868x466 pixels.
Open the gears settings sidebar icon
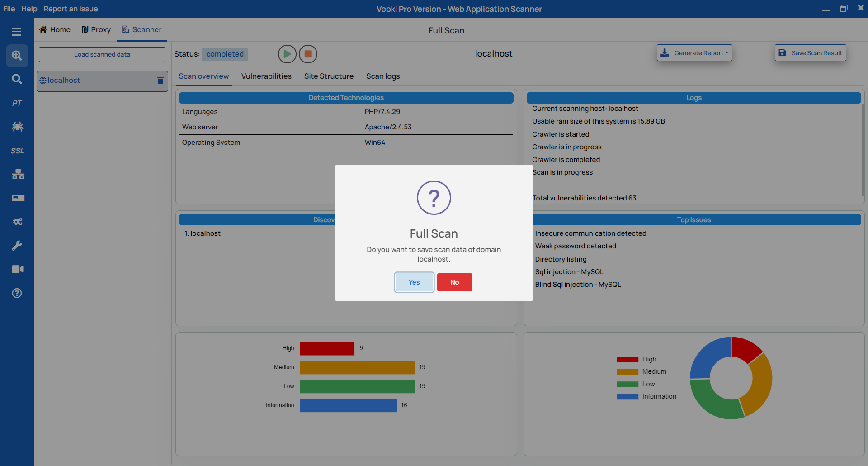pyautogui.click(x=17, y=222)
